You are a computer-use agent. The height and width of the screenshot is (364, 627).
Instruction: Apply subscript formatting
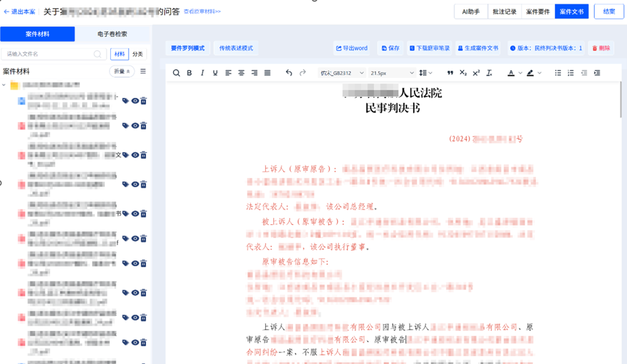463,73
